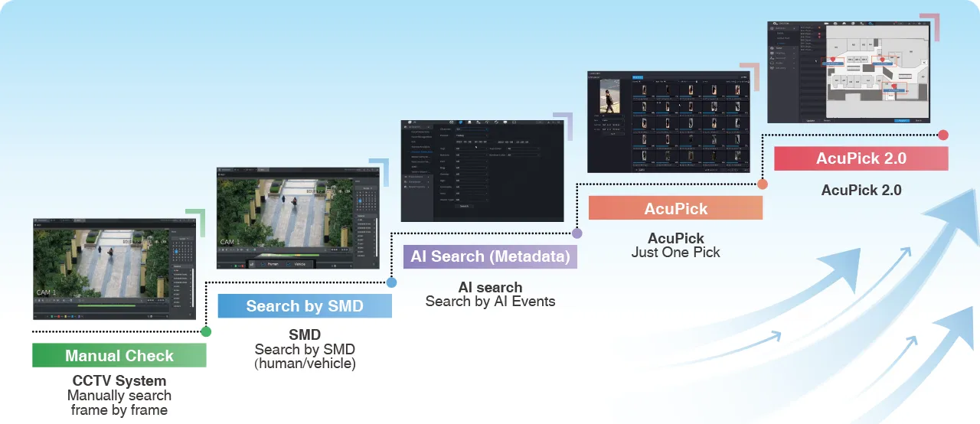Click the 'Just One Pick' text
Image resolution: width=980 pixels, height=424 pixels.
coord(676,252)
